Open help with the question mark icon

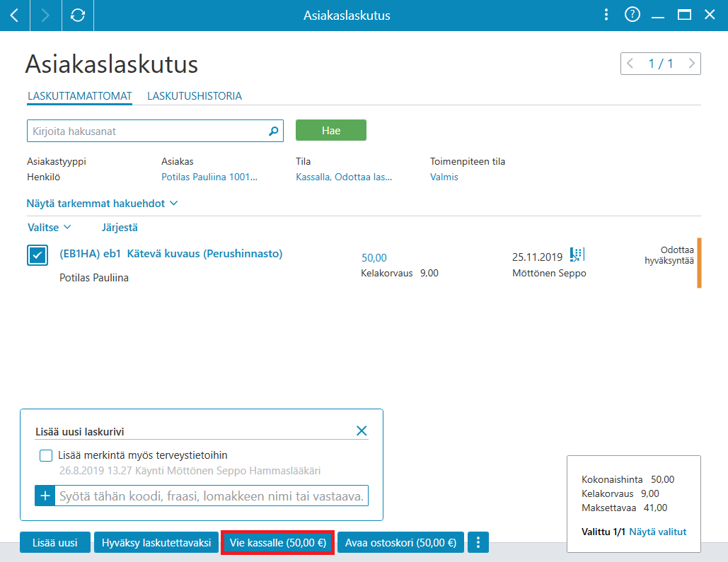point(632,15)
